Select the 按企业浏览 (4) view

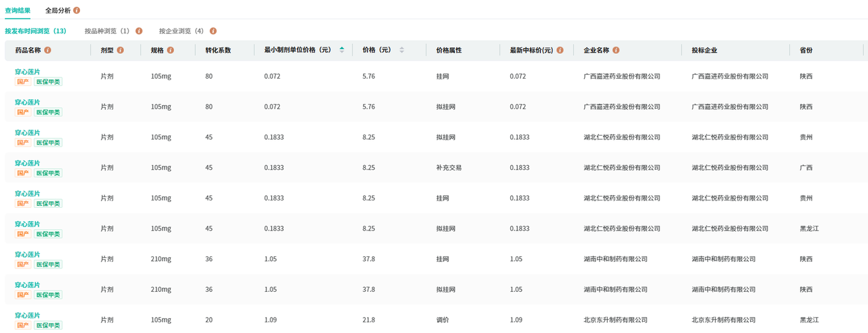pos(181,31)
